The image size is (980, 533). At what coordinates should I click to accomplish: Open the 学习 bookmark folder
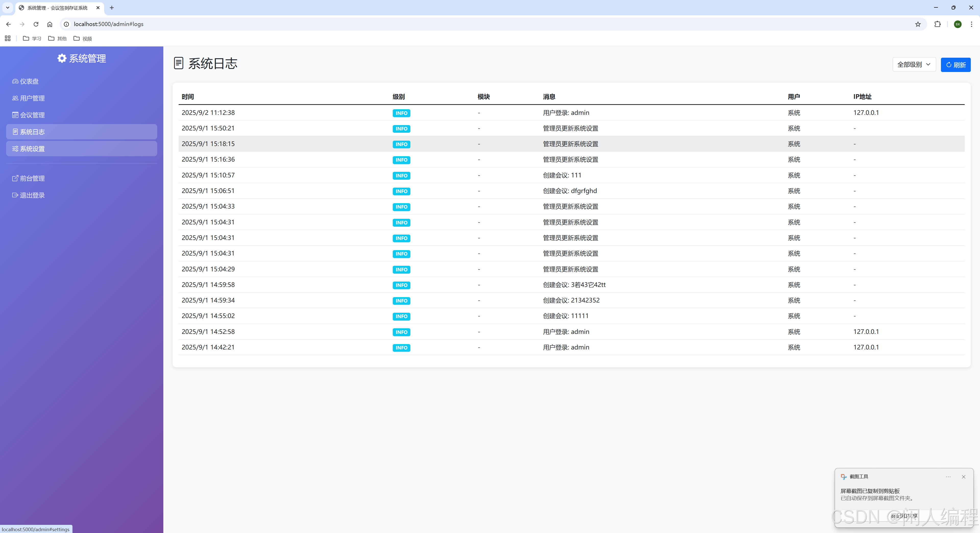click(32, 39)
